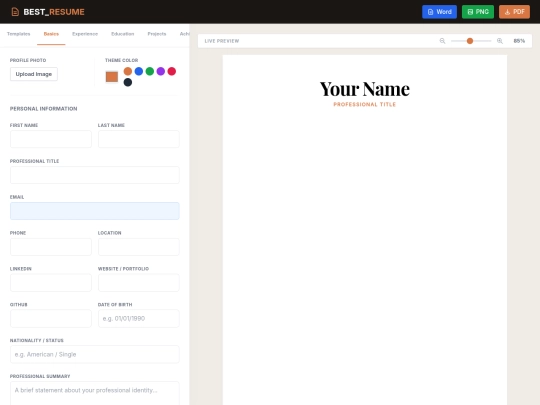The height and width of the screenshot is (405, 540).
Task: Focus the First Name field
Action: 51,139
